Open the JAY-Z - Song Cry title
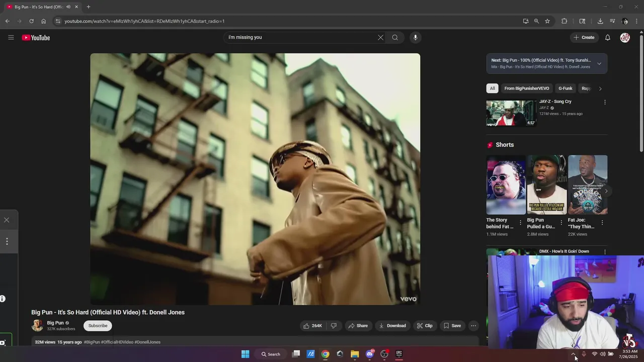 555,102
